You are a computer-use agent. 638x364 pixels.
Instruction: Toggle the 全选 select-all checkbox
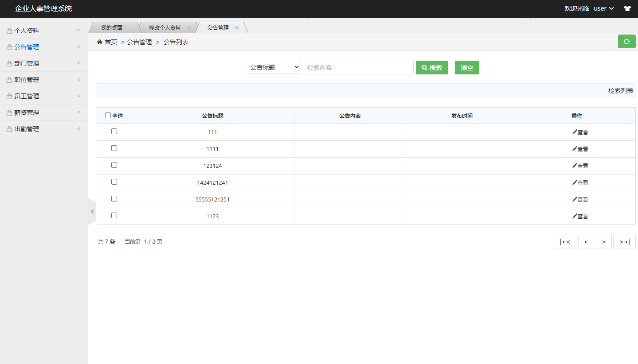point(108,116)
